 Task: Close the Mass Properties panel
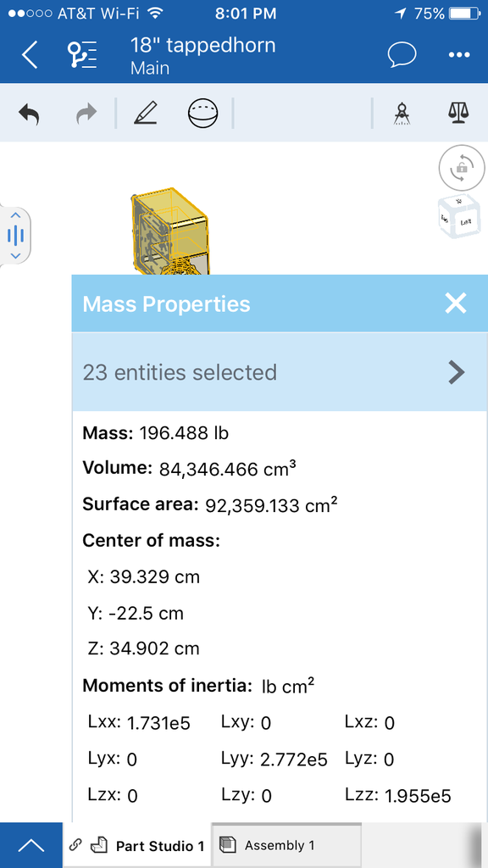coord(456,303)
